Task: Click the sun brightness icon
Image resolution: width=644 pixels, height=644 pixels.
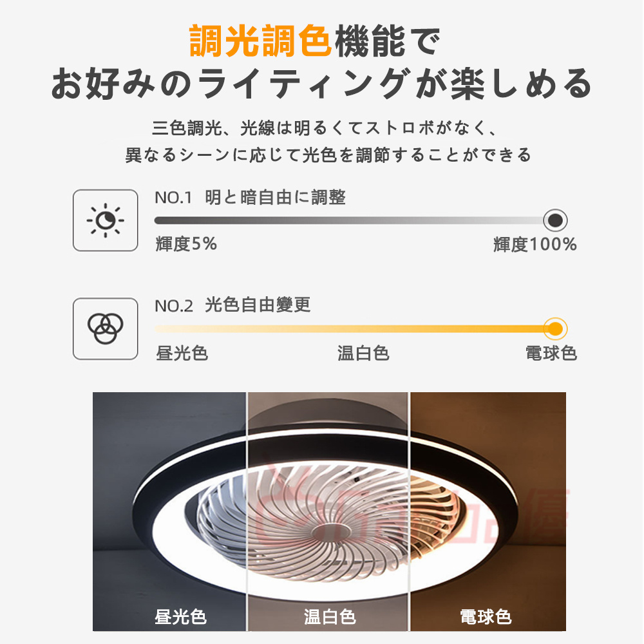Action: (x=105, y=220)
